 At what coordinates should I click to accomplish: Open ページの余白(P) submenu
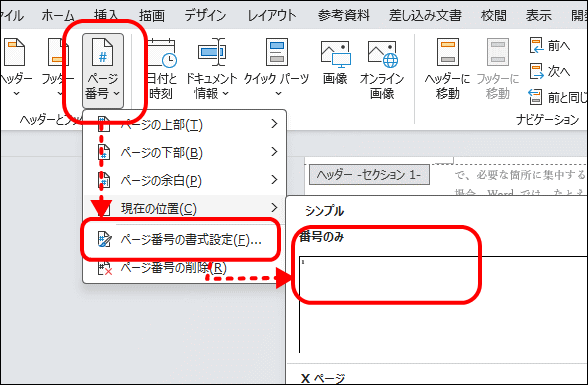coord(184,181)
